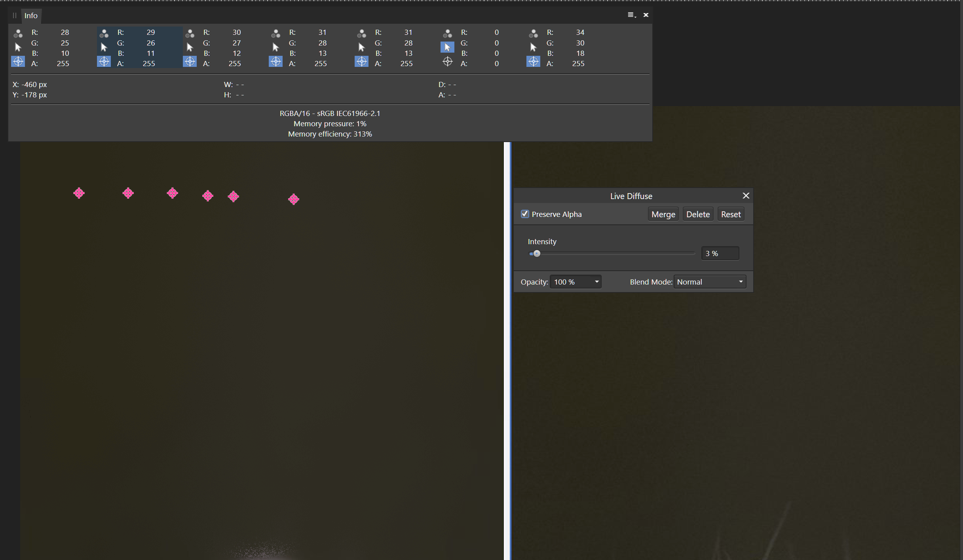Select the color model dots icon of the first readout
The image size is (963, 560).
[18, 33]
